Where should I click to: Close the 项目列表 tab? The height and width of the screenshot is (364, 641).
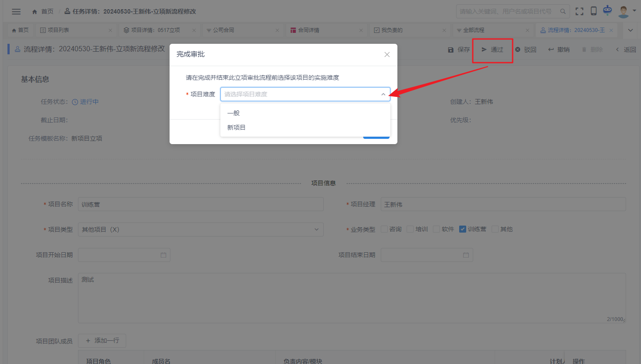coord(110,30)
